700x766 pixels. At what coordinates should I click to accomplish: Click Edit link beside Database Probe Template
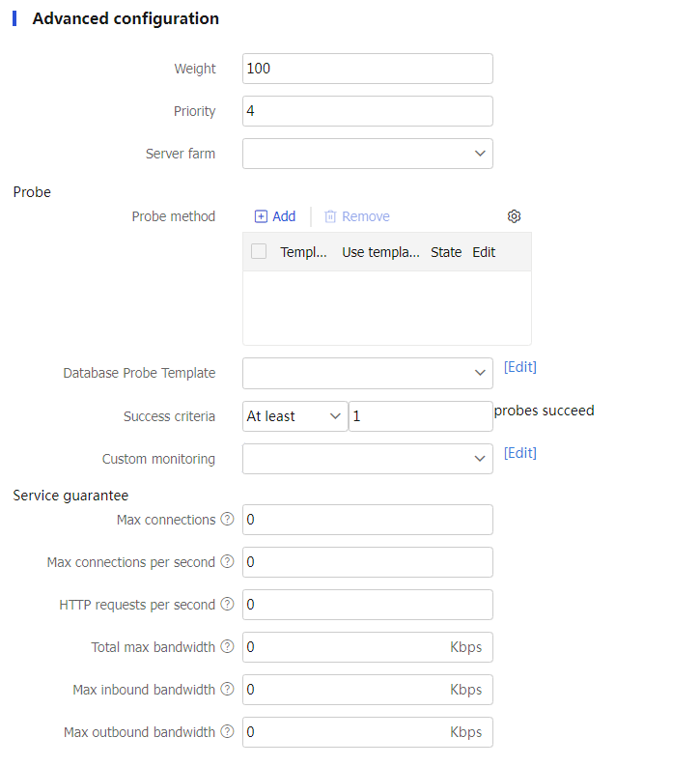519,367
